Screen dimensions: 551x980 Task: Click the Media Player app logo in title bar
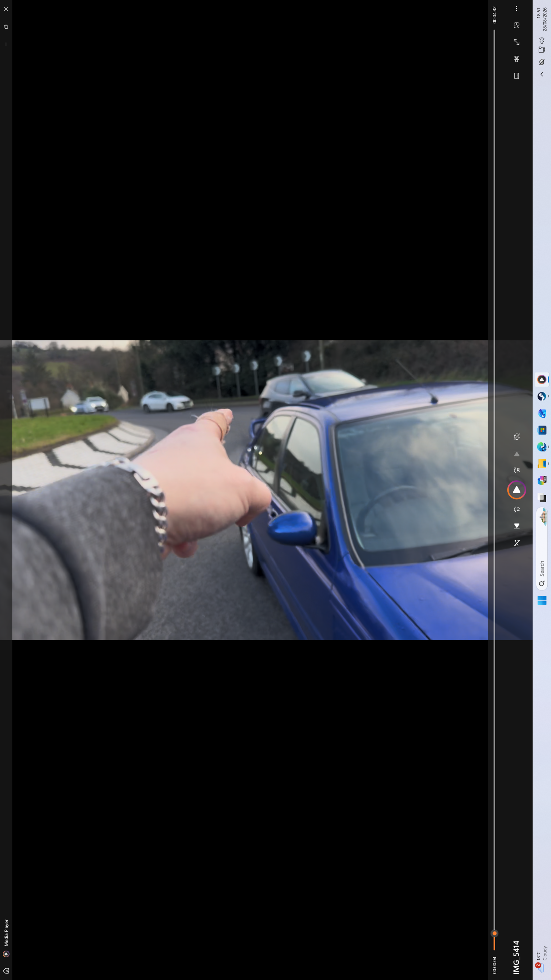pos(6,954)
